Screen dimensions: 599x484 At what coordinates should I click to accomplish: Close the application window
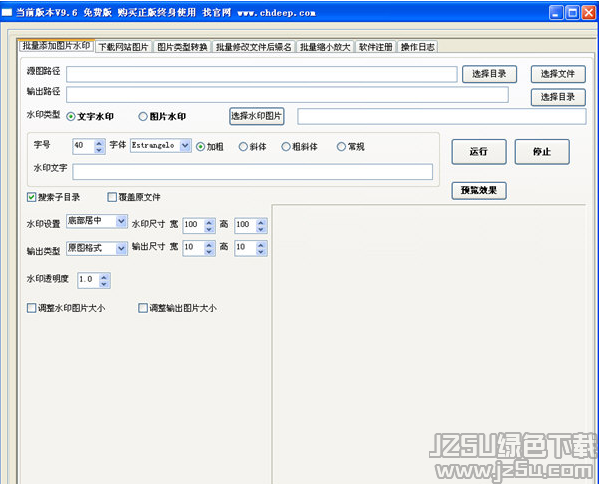pos(588,13)
